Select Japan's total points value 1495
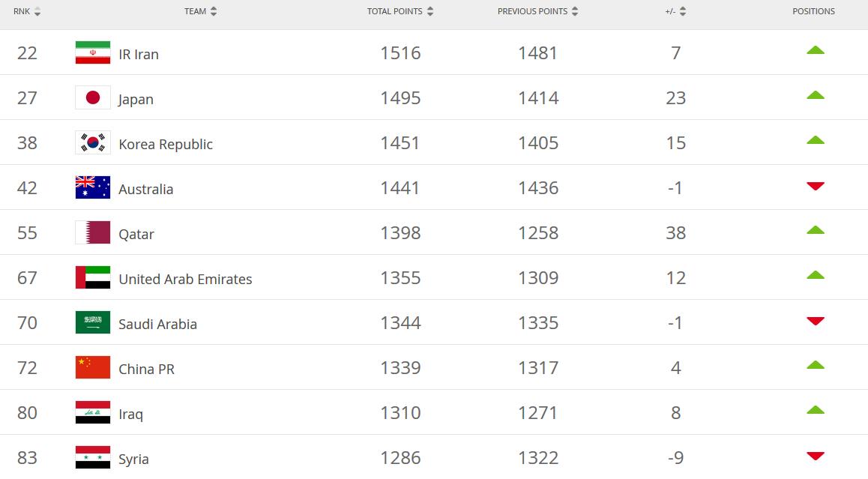Viewport: 868px width, 479px height. pos(400,98)
